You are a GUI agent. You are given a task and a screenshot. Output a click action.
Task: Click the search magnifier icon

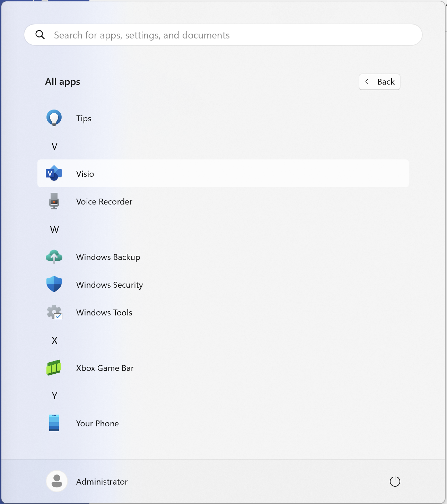tap(40, 35)
